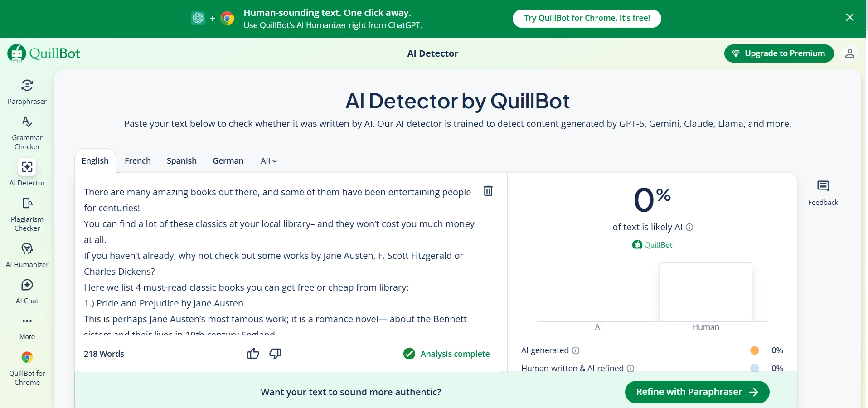868x408 pixels.
Task: Open the Paraphraser tool
Action: coord(27,91)
